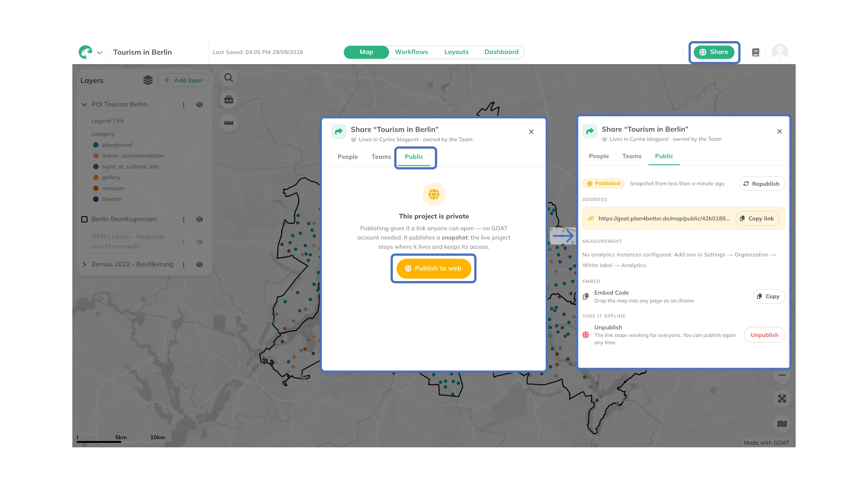
Task: Open basemap selector map icon
Action: 782,424
